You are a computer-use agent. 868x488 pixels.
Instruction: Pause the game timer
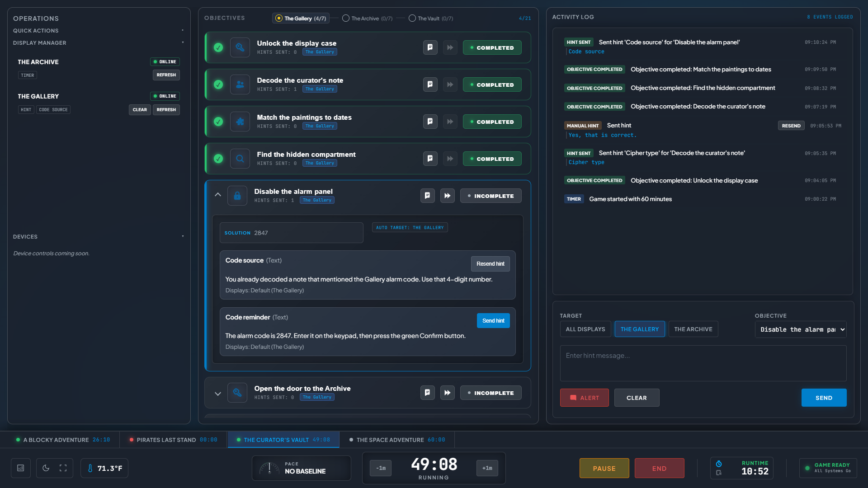pos(604,468)
